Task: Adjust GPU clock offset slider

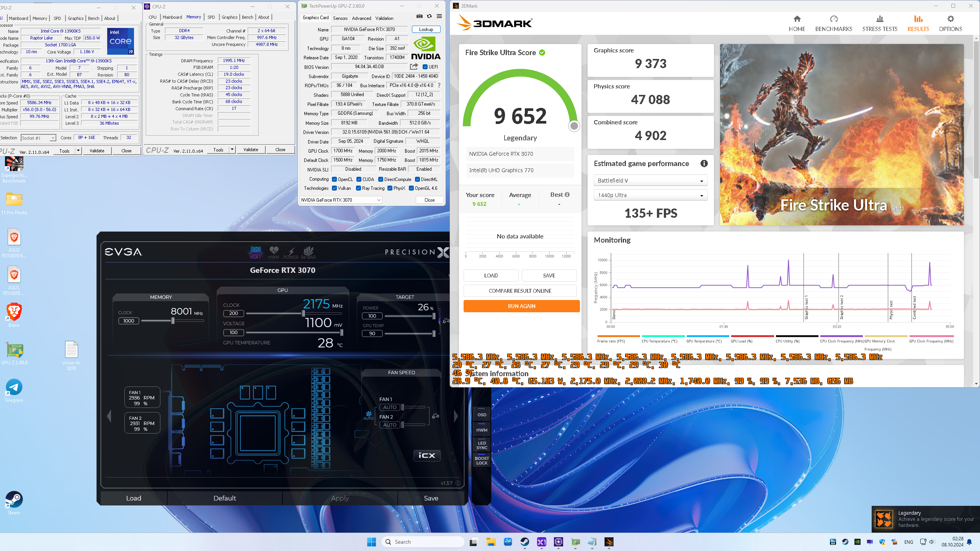Action: [x=304, y=313]
